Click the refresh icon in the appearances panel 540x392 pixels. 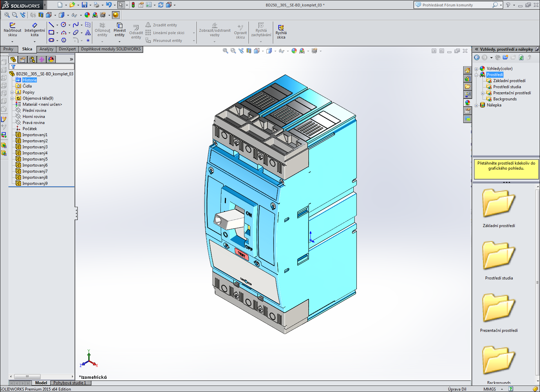click(x=521, y=57)
